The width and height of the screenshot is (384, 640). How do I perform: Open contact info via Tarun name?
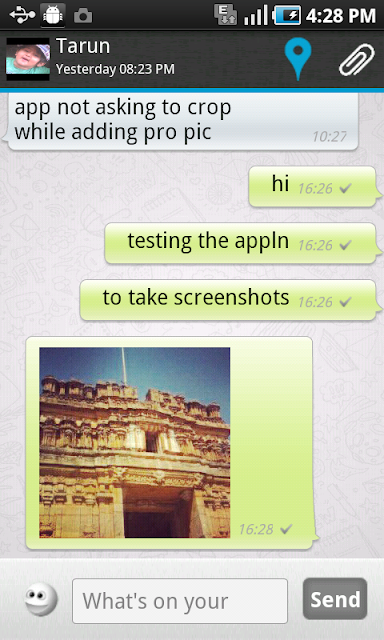click(83, 46)
